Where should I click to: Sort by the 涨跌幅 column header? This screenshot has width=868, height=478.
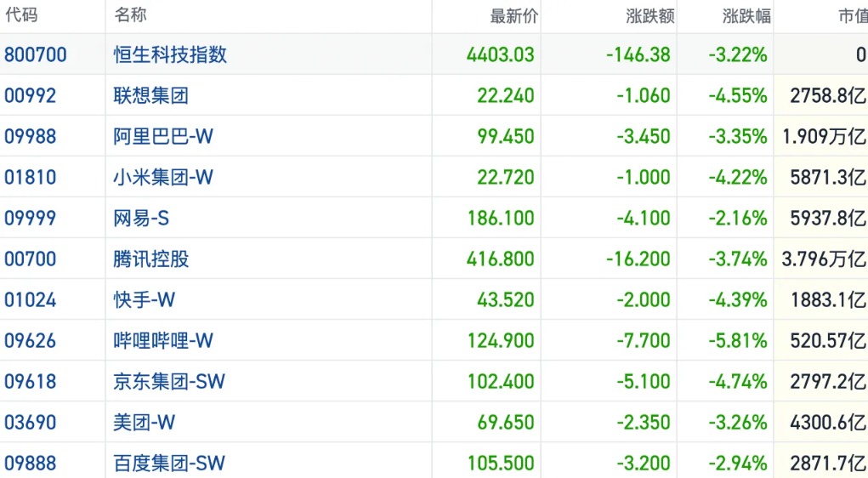coord(746,16)
